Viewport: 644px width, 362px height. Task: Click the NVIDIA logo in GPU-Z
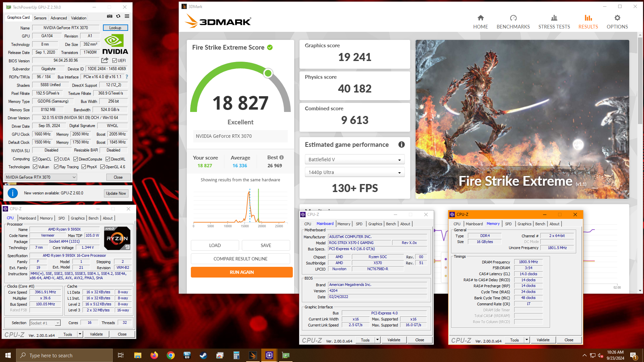point(115,45)
